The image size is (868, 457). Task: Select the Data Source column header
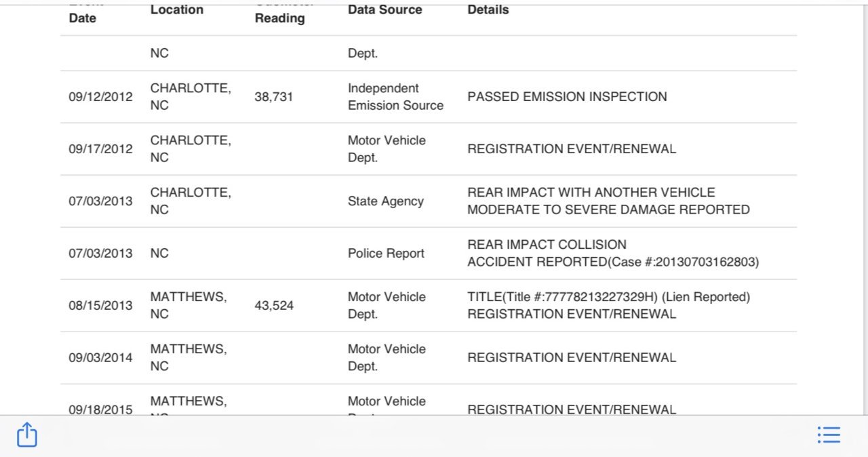point(384,9)
